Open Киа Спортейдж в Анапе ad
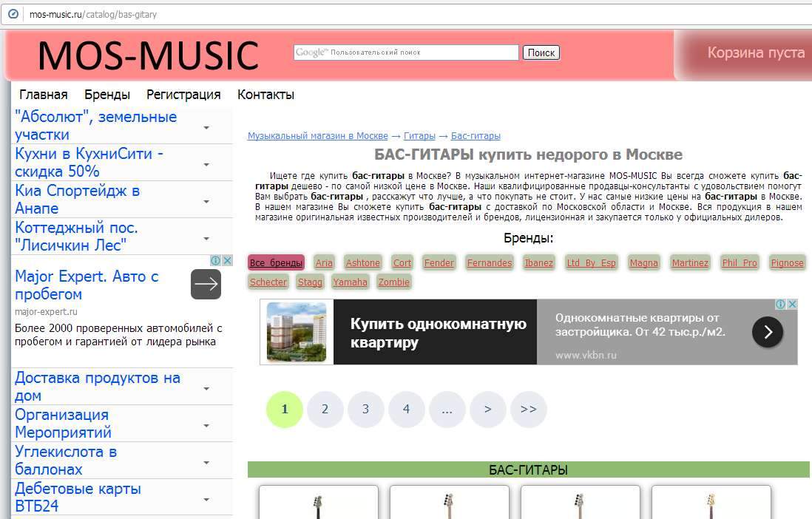The image size is (812, 519). [x=77, y=200]
